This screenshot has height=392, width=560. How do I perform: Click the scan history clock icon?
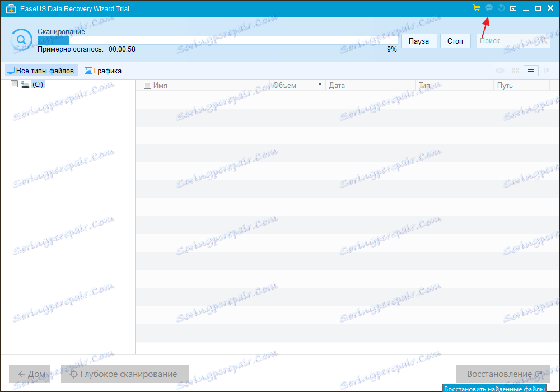[x=501, y=8]
